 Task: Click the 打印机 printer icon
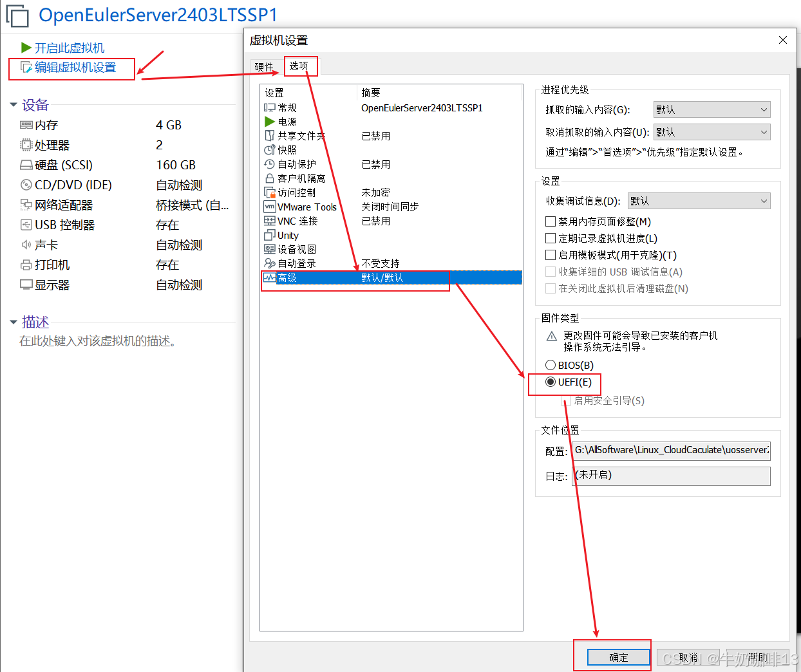pos(26,265)
